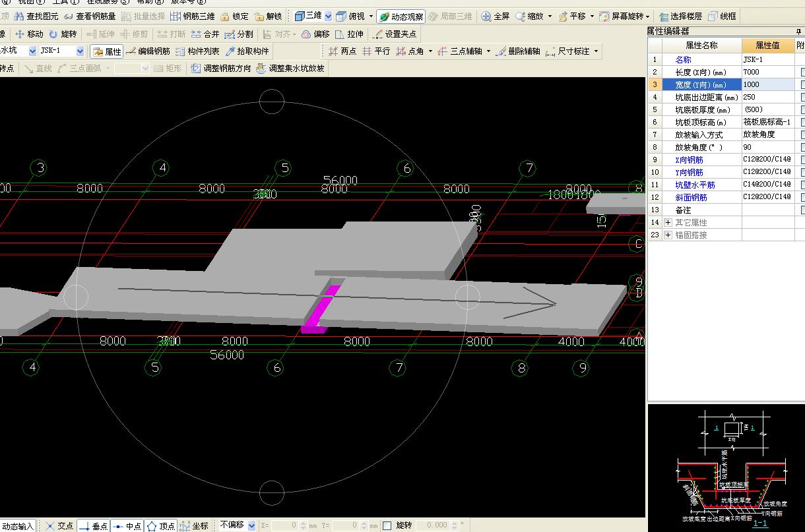Open the JSK-1 component dropdown
Viewport: 805px width, 532px height.
pyautogui.click(x=80, y=51)
